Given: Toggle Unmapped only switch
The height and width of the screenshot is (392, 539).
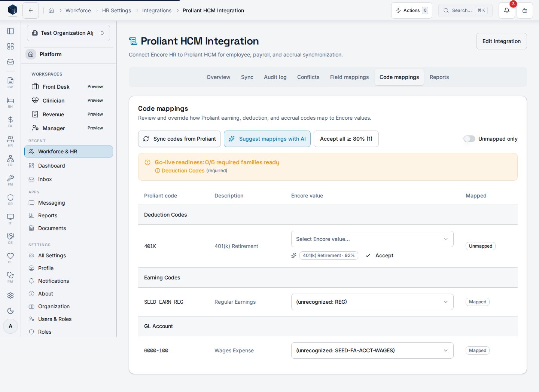Looking at the screenshot, I should coord(469,139).
